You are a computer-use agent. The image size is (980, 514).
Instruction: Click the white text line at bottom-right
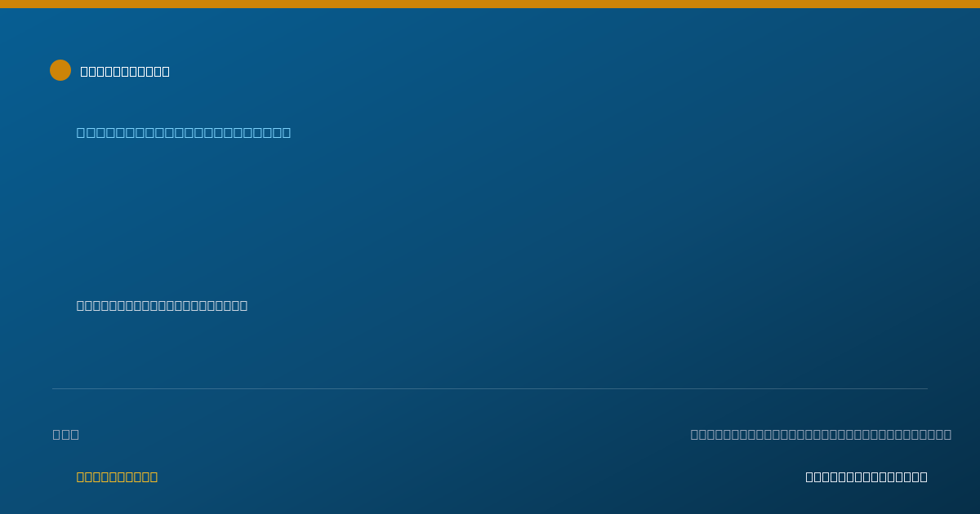(x=866, y=476)
